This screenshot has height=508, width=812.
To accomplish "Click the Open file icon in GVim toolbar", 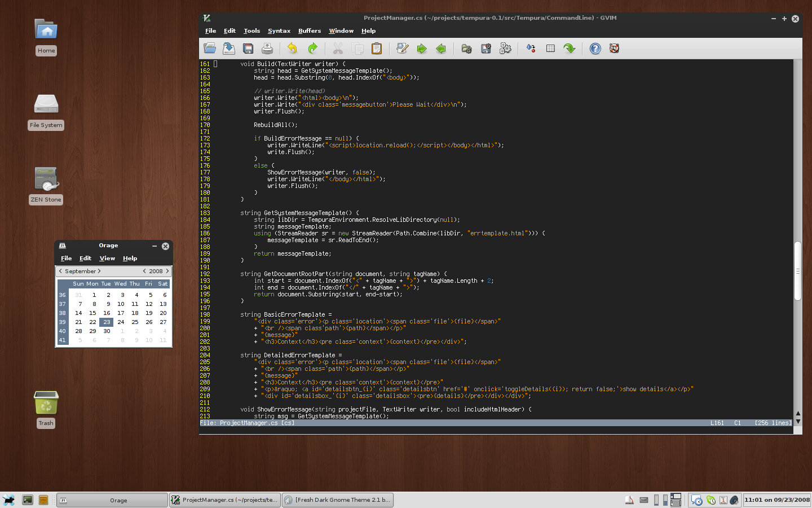I will tap(210, 49).
